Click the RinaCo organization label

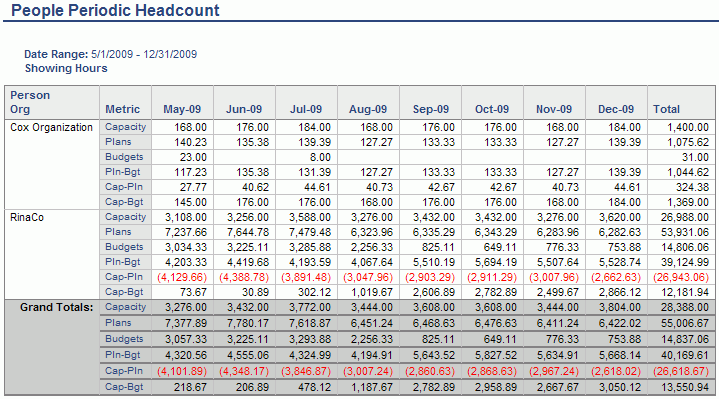coord(27,217)
